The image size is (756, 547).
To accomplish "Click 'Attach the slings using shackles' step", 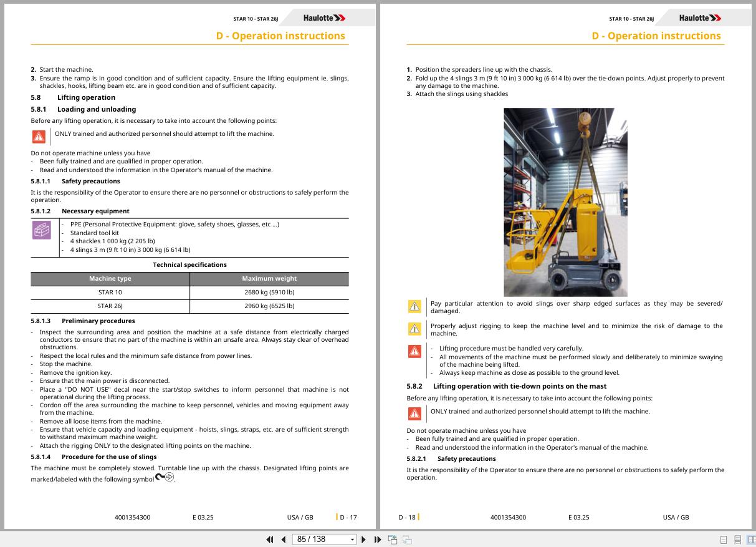I will (x=461, y=94).
